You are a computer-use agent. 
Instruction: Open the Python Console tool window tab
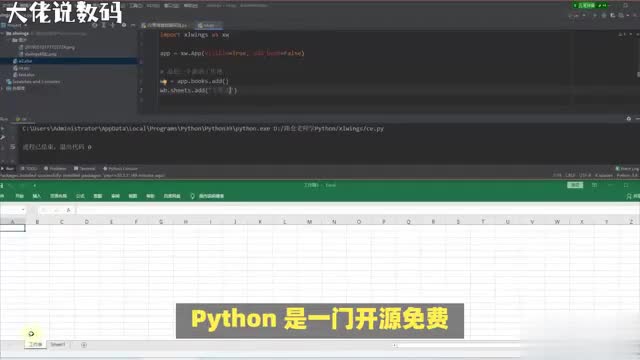(x=120, y=169)
